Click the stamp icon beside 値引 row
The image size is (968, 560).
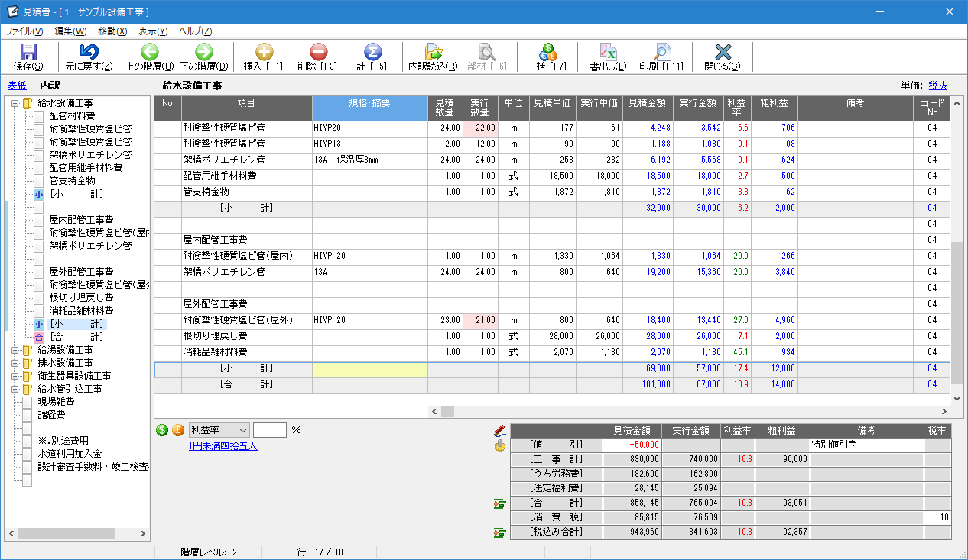(x=501, y=445)
